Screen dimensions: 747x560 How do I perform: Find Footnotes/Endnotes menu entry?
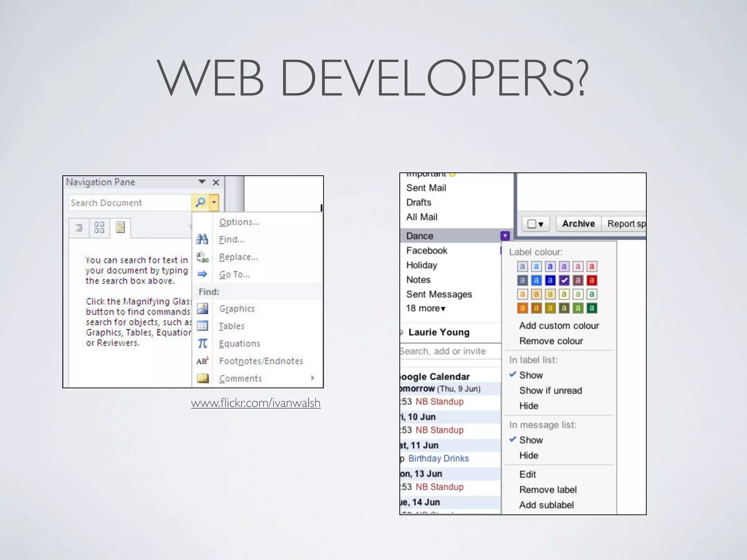click(x=261, y=361)
